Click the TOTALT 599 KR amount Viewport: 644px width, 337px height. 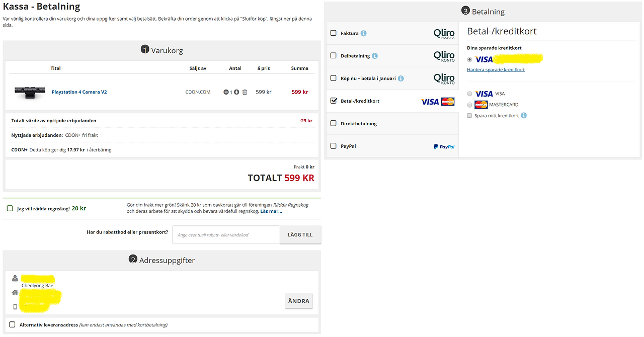click(x=281, y=178)
